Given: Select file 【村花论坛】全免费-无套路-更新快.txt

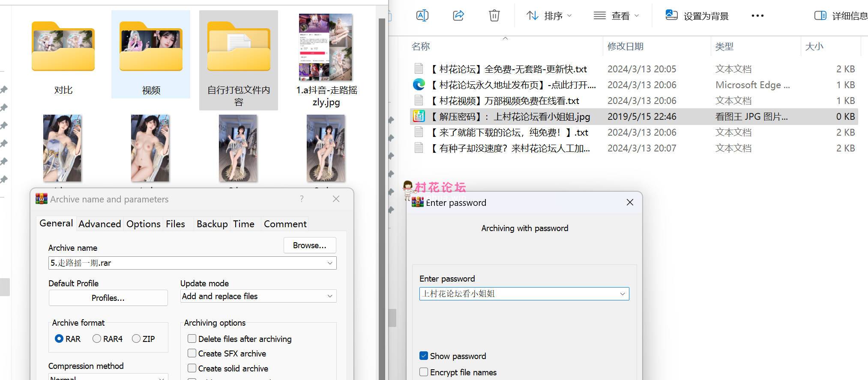Looking at the screenshot, I should (635, 69).
